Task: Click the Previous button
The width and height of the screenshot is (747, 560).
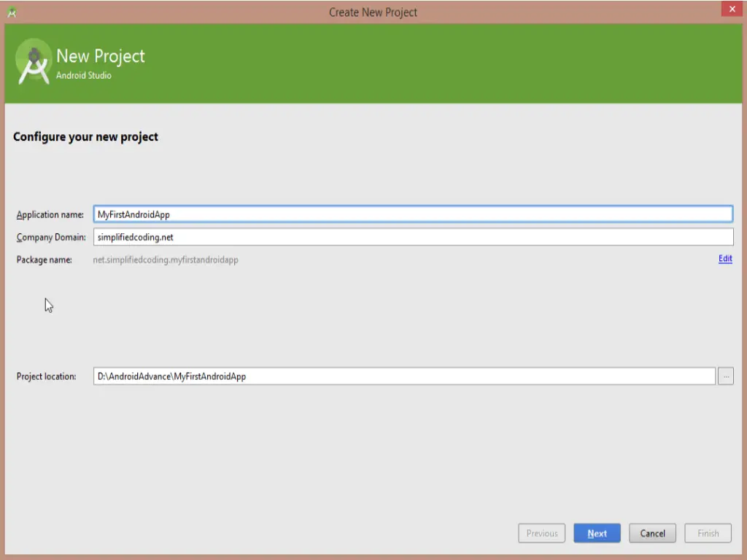Action: (542, 533)
